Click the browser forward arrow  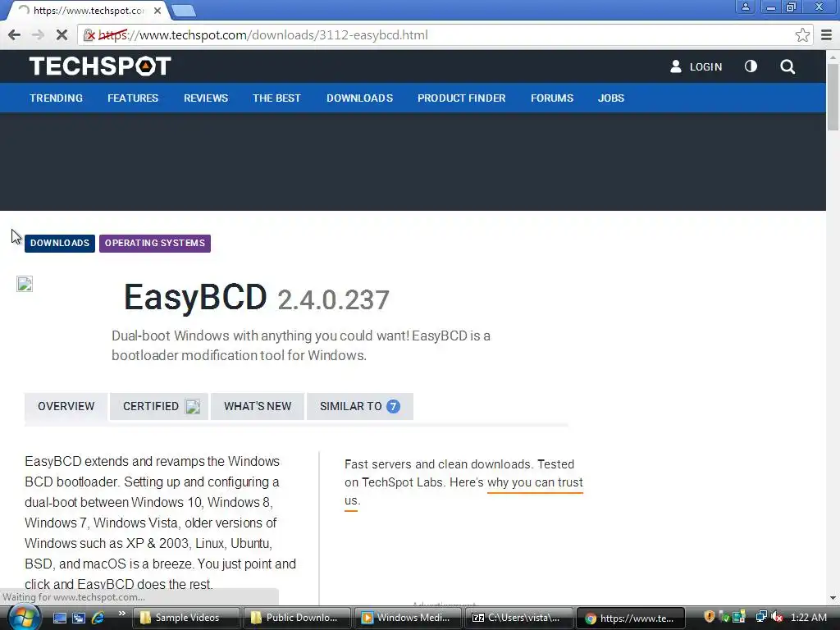click(x=38, y=35)
